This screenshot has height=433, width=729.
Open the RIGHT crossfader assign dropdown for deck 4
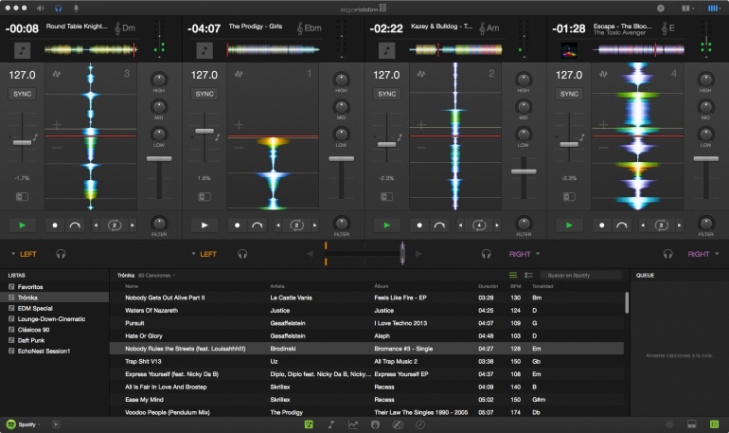pos(703,254)
